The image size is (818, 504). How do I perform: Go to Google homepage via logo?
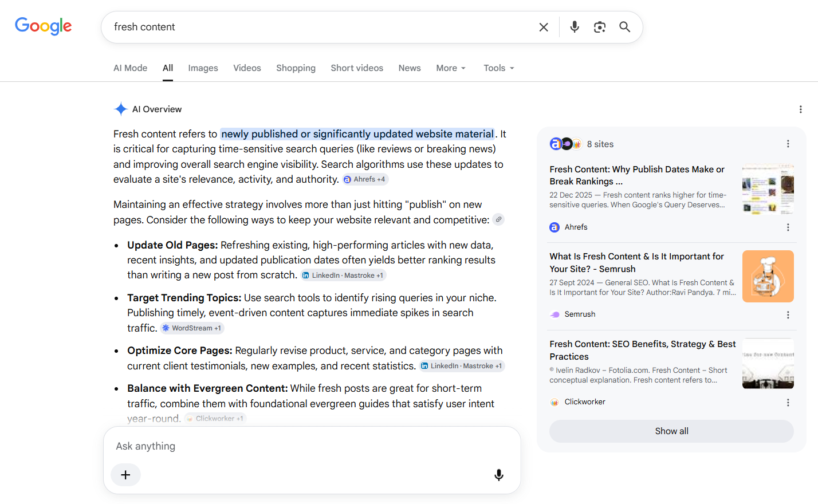(x=44, y=26)
